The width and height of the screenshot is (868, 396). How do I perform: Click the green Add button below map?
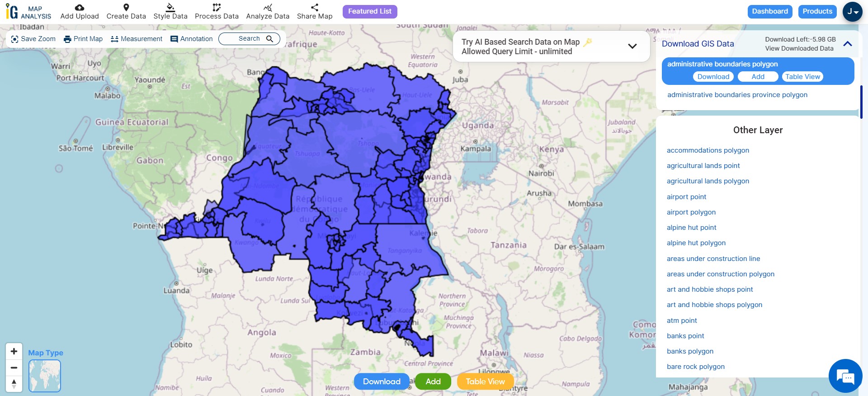point(433,382)
